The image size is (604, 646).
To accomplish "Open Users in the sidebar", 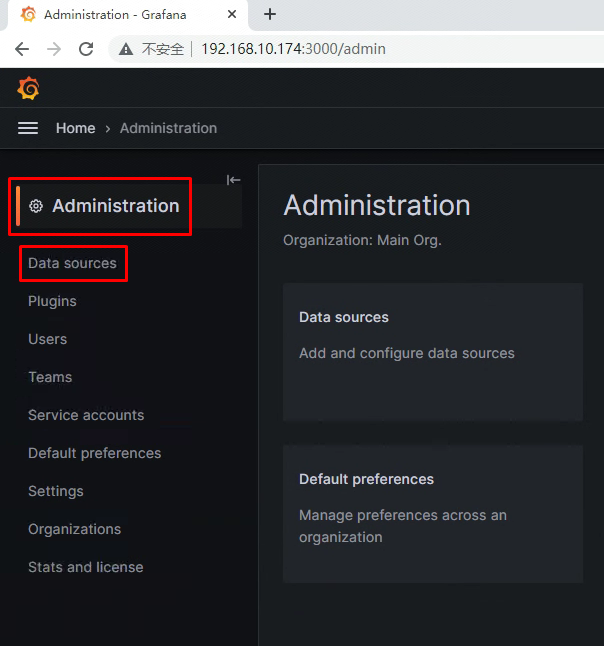I will click(x=47, y=339).
